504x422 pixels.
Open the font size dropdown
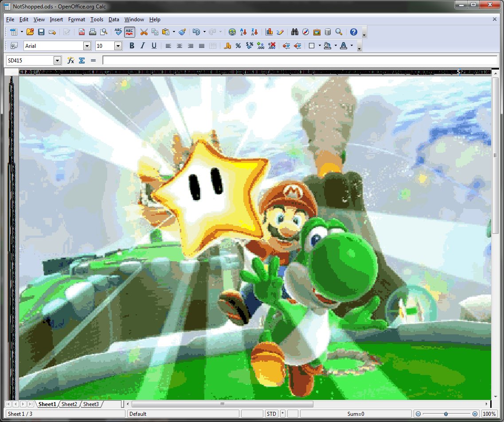[x=118, y=46]
